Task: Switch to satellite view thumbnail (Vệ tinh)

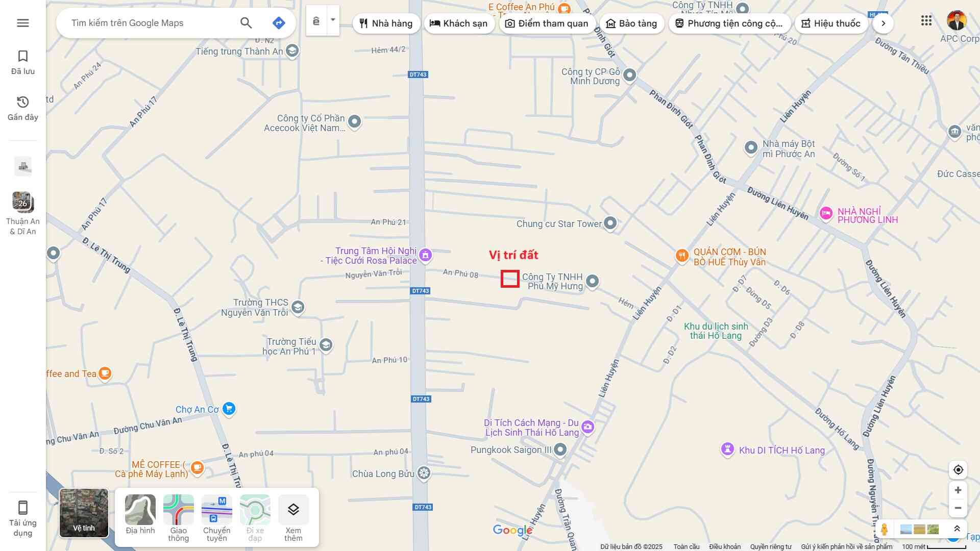Action: [84, 513]
